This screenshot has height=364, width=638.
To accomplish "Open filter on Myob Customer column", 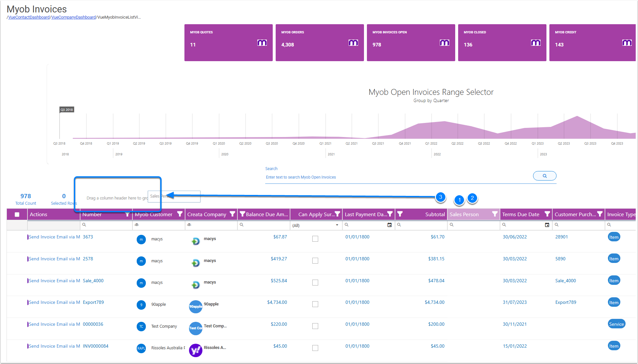I will [180, 214].
